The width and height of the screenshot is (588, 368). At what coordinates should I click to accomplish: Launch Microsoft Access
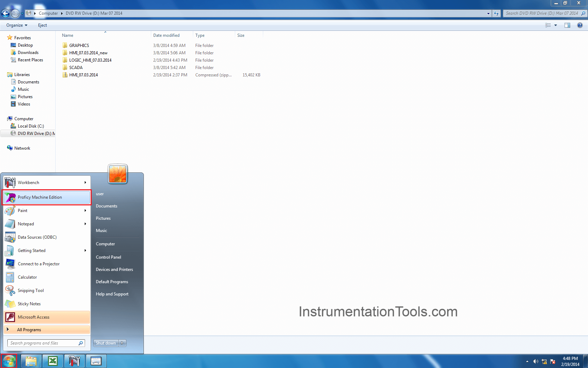pos(47,317)
